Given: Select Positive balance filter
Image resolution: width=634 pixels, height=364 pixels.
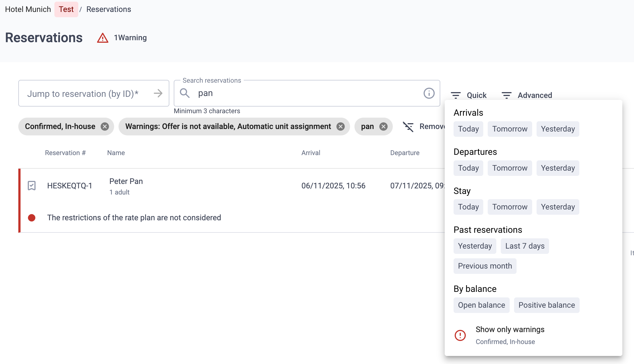Looking at the screenshot, I should point(547,305).
